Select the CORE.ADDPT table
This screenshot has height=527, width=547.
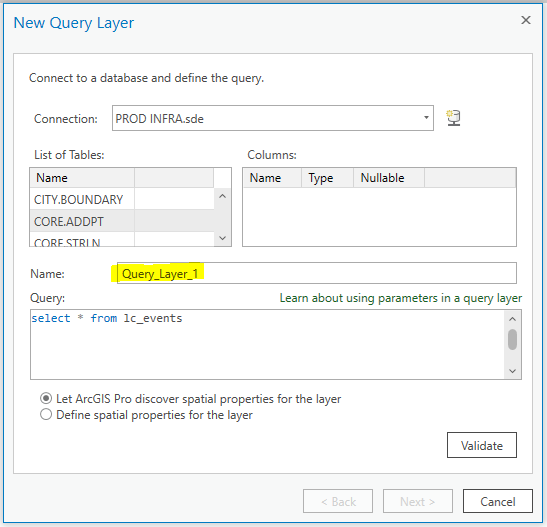coord(122,221)
